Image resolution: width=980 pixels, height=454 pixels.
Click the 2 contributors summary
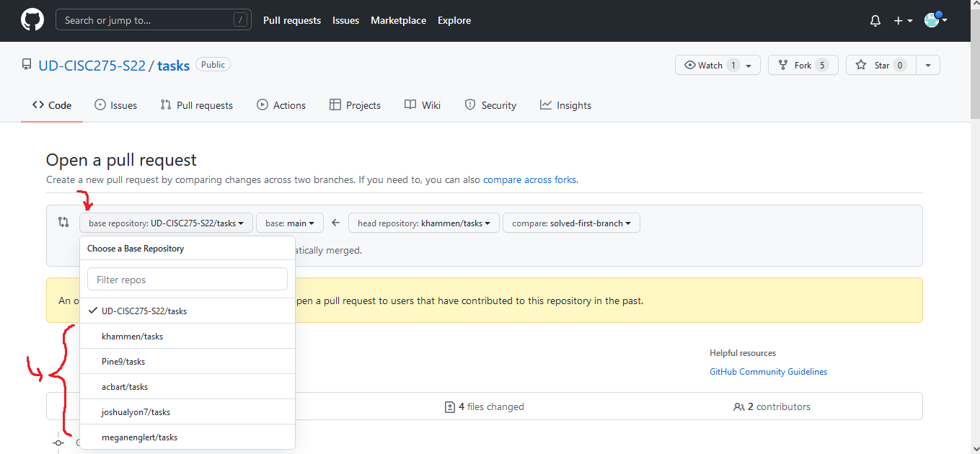[772, 407]
